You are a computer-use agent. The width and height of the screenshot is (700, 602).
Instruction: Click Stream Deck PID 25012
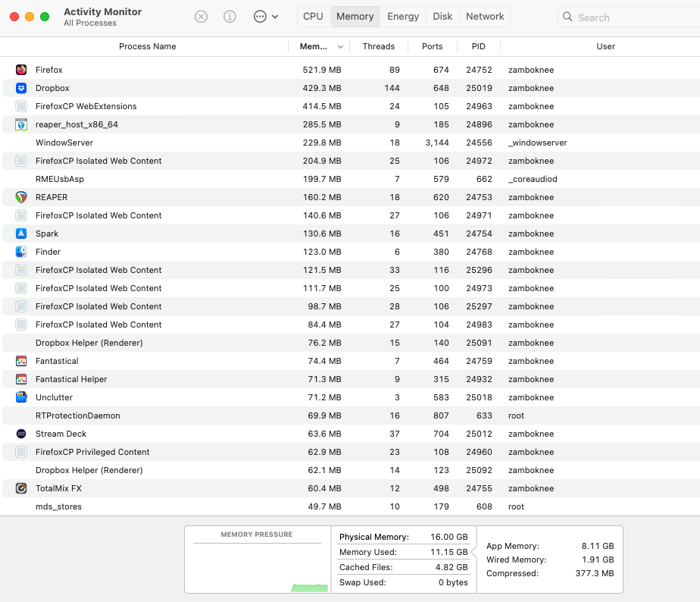click(x=479, y=434)
